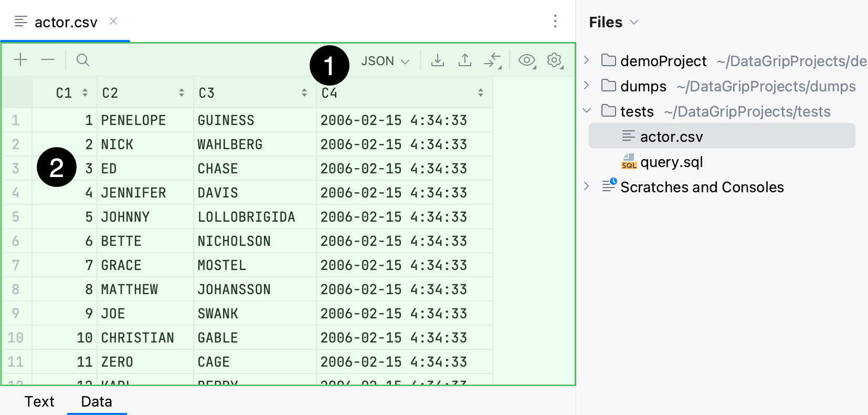Select the PENELOPE cell in the grid
This screenshot has width=868, height=415.
pyautogui.click(x=133, y=120)
